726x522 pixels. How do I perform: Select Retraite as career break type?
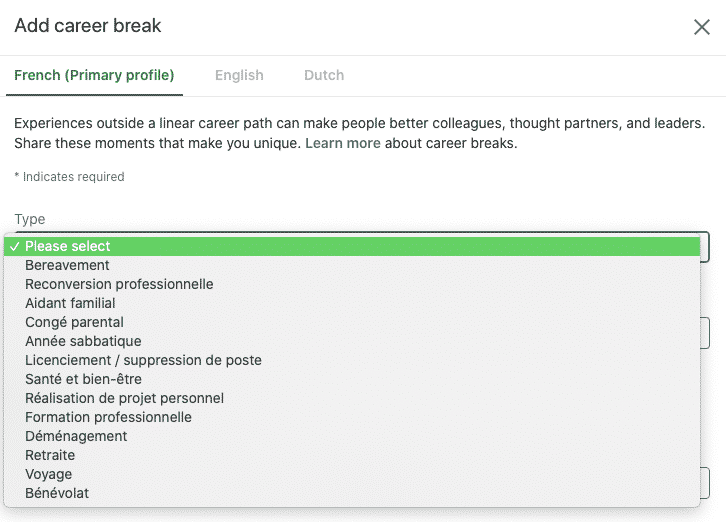point(50,455)
